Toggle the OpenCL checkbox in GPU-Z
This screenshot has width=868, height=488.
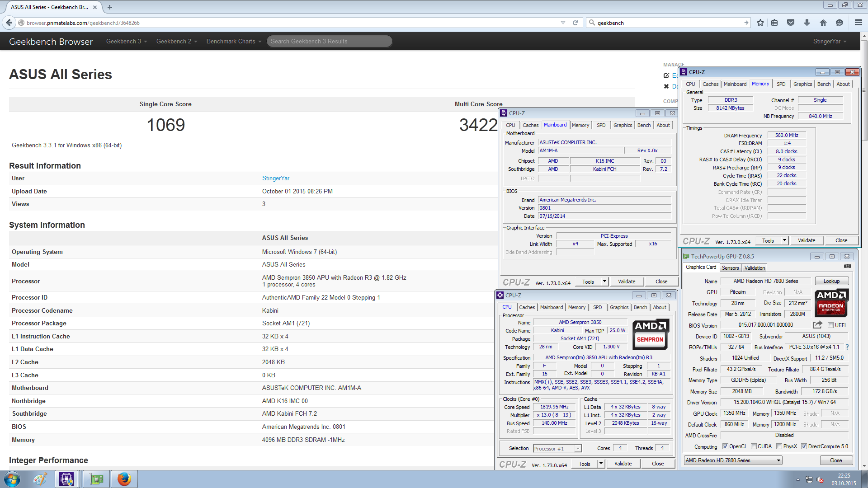point(725,446)
